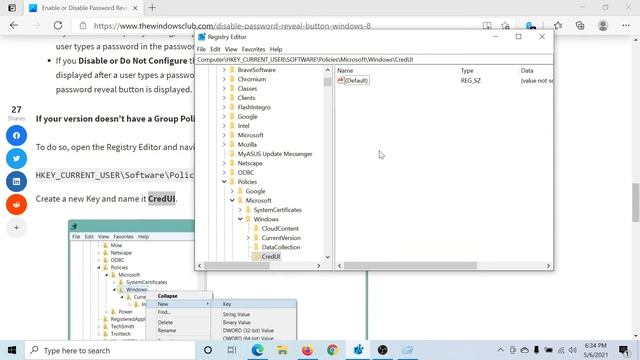Screen dimensions: 640x360
Task: Select the CloudContent key
Action: coord(280,229)
